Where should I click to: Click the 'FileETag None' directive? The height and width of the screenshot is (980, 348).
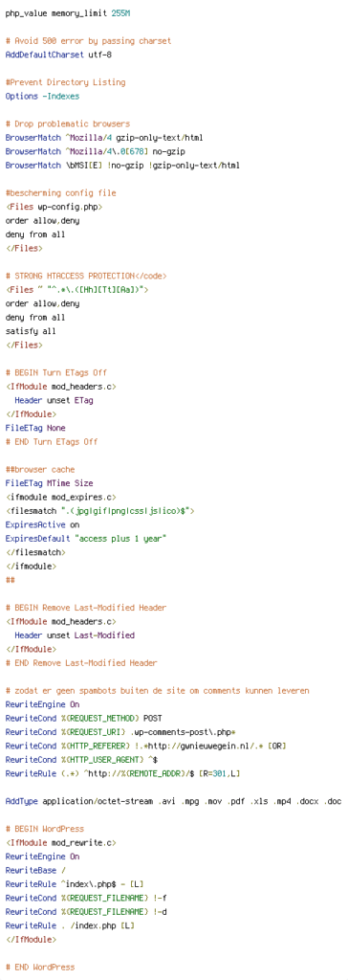coord(35,428)
